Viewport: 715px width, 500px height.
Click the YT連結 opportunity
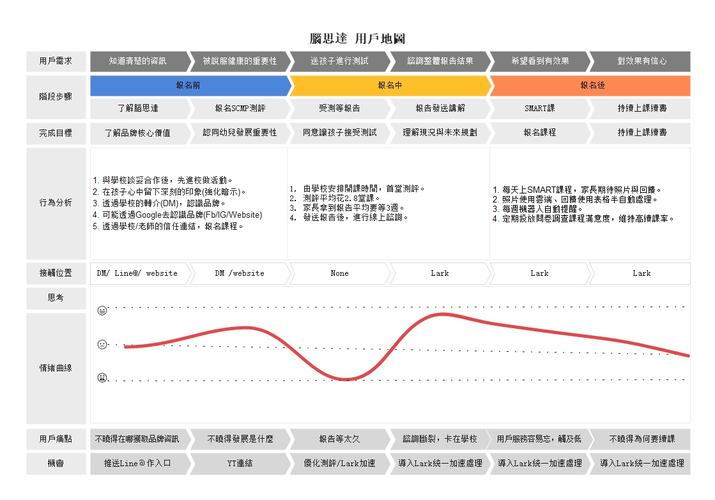(239, 464)
